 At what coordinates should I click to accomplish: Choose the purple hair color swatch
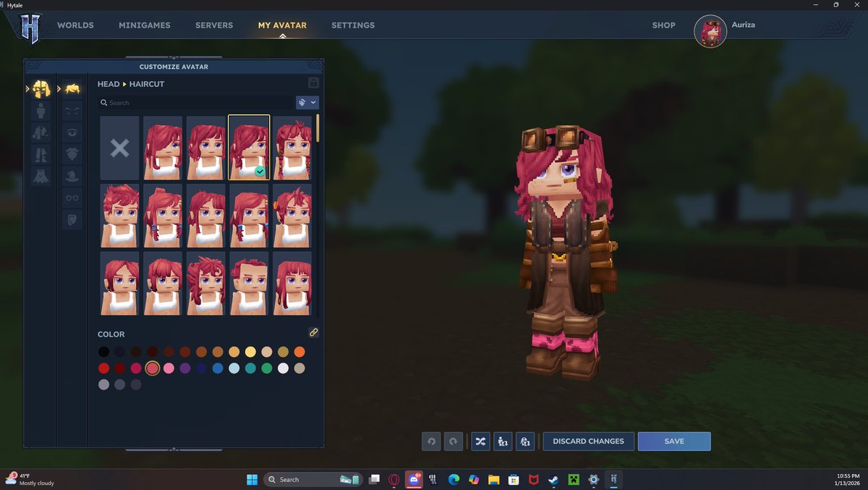[185, 368]
